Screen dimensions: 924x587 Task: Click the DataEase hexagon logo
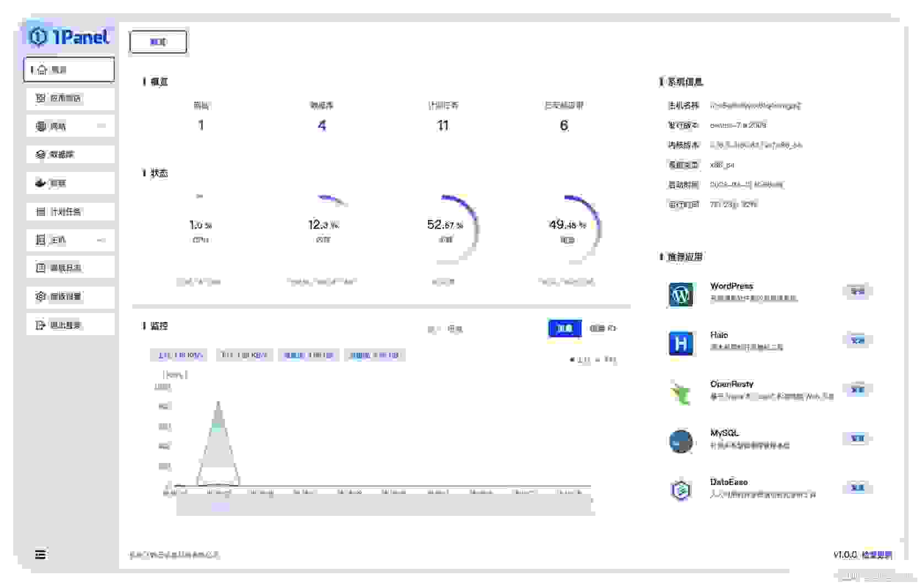coord(681,490)
